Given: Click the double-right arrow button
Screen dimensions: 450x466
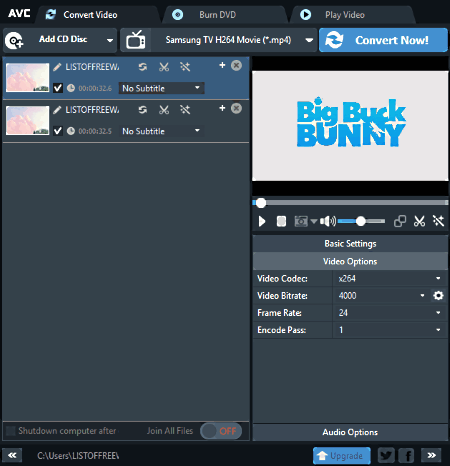Looking at the screenshot, I should click(431, 455).
